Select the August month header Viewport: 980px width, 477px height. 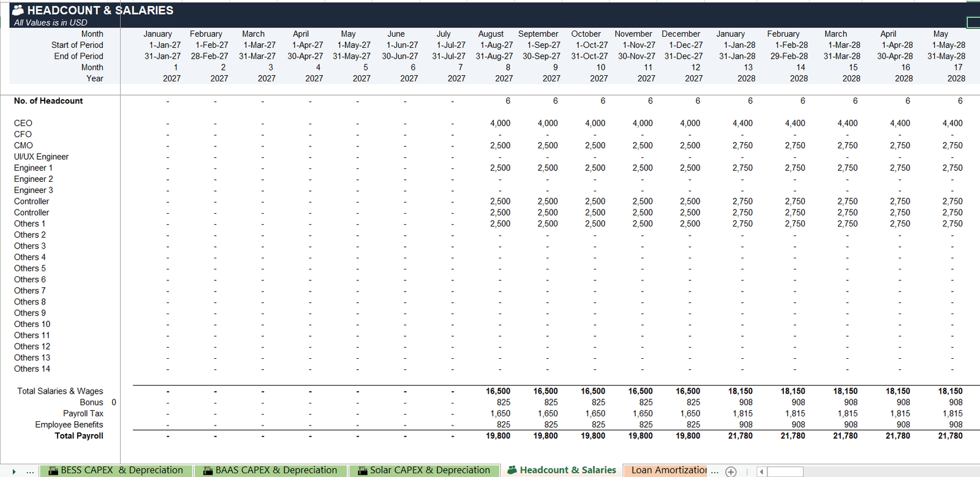[491, 34]
